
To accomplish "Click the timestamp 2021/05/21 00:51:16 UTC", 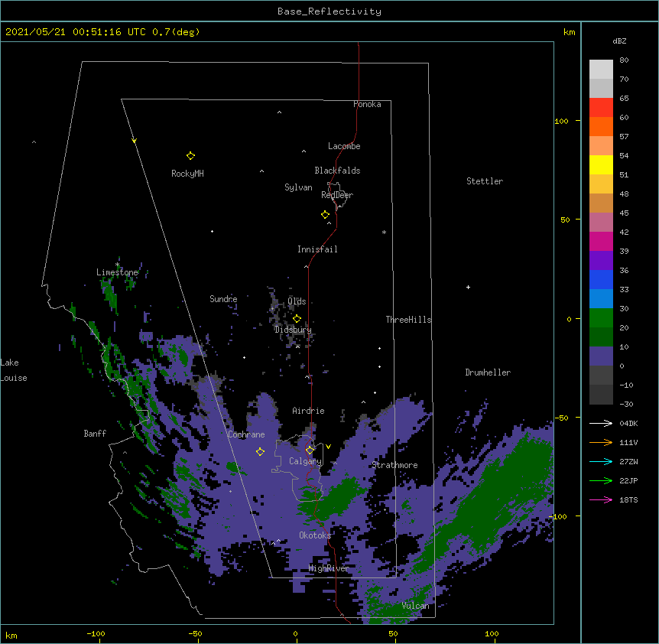I will click(x=76, y=32).
